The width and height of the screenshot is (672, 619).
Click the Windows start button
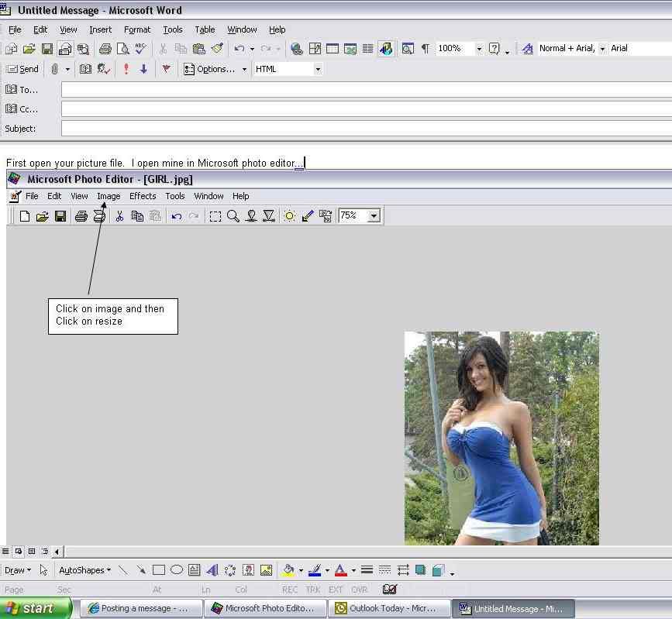coord(36,608)
